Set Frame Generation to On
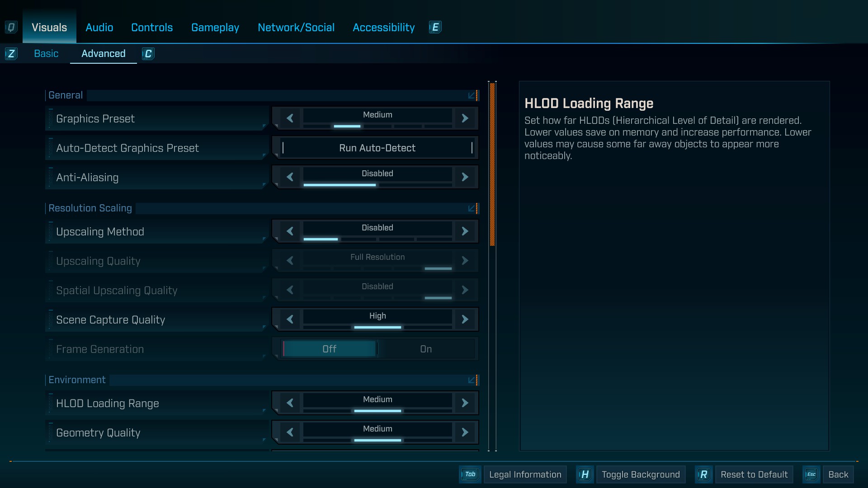This screenshot has height=488, width=868. [x=426, y=349]
